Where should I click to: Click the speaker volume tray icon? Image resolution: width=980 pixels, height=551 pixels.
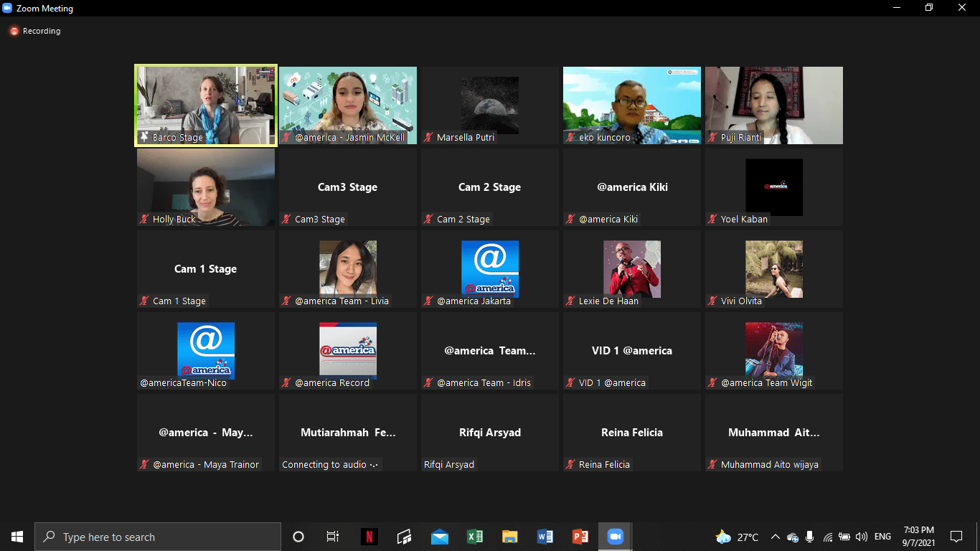click(862, 537)
